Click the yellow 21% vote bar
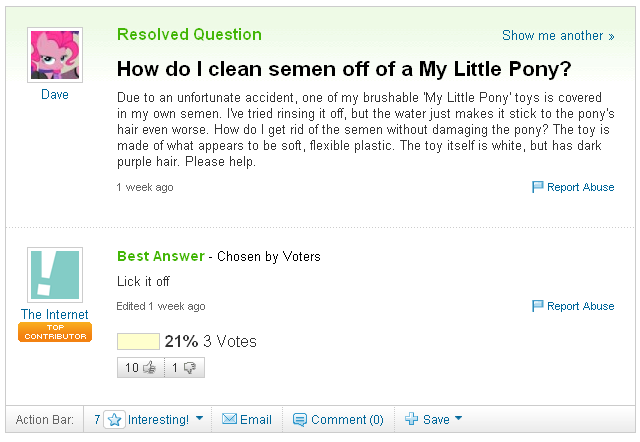 pos(138,342)
